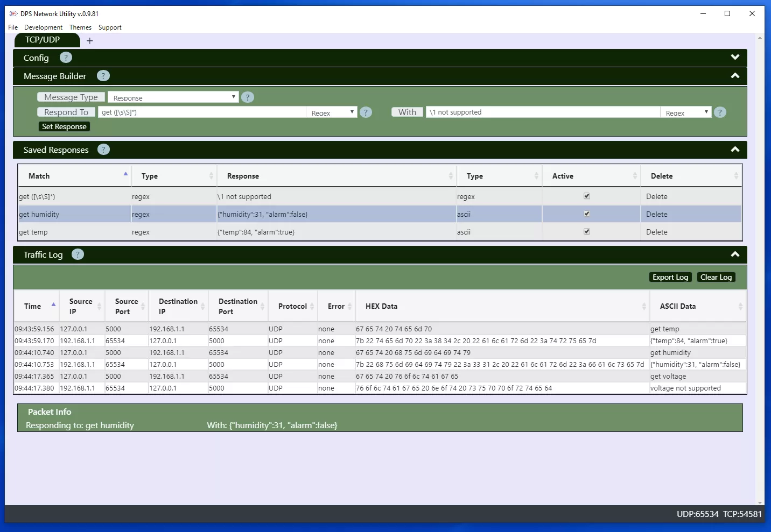Uncheck Active for get humidity response
This screenshot has width=771, height=532.
(587, 214)
